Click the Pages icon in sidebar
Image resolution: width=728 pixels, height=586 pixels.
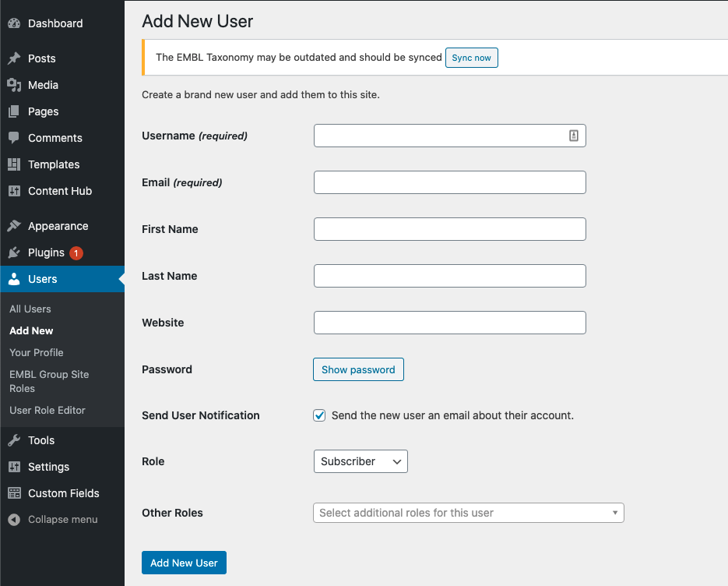[14, 111]
